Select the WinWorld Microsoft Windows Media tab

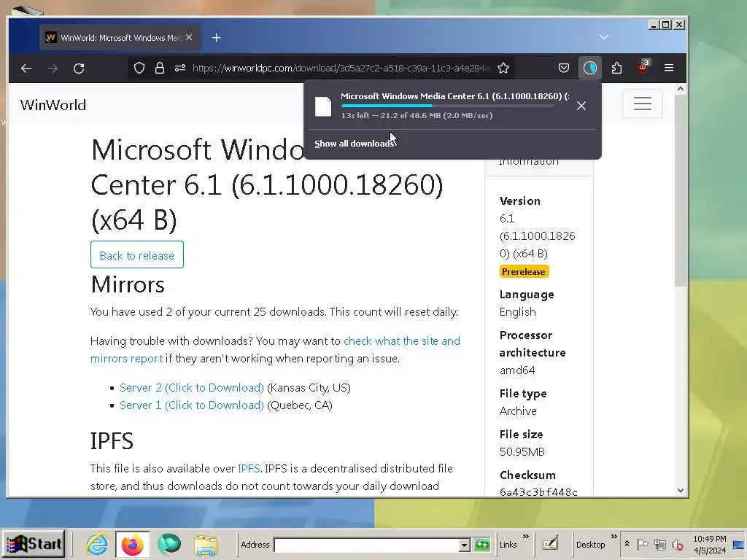coord(120,38)
